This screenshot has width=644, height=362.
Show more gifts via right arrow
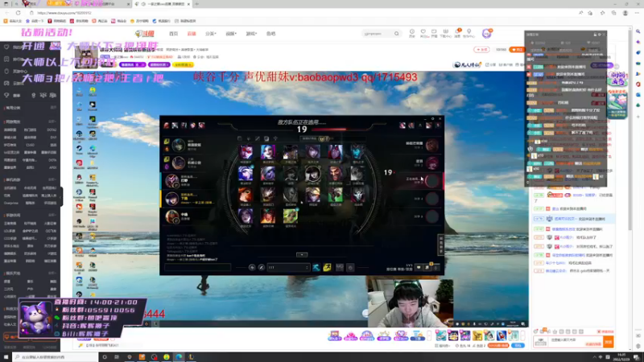click(523, 335)
